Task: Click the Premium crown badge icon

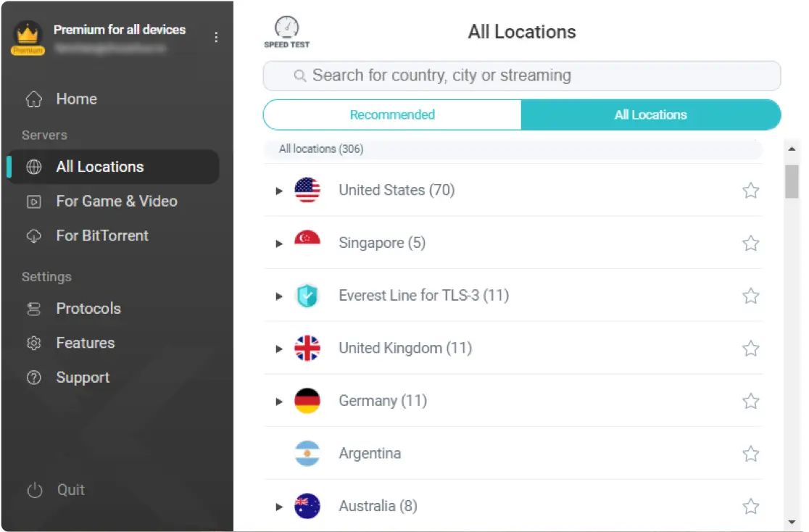Action: pos(28,38)
